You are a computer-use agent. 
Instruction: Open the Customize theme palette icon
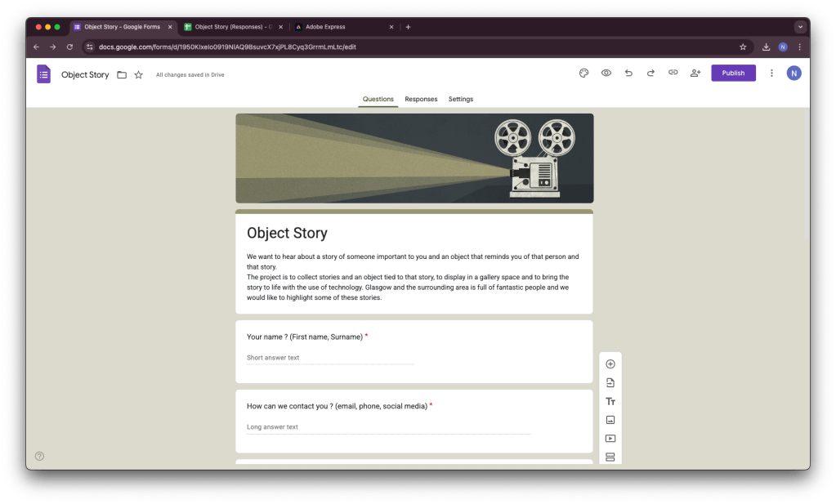(x=583, y=73)
